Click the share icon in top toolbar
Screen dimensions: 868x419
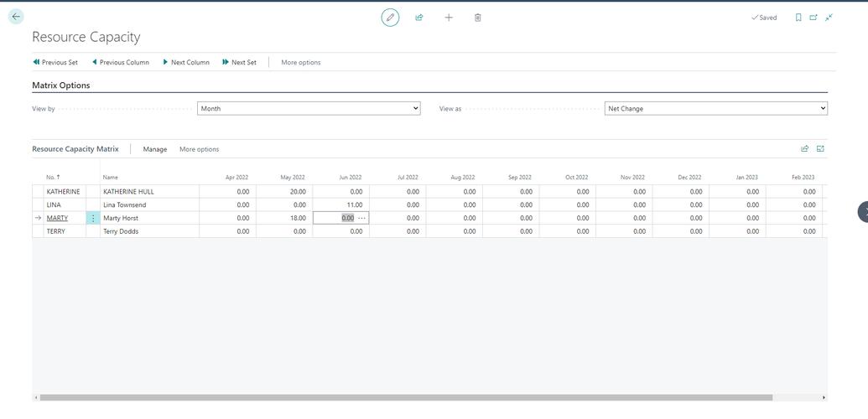tap(419, 18)
